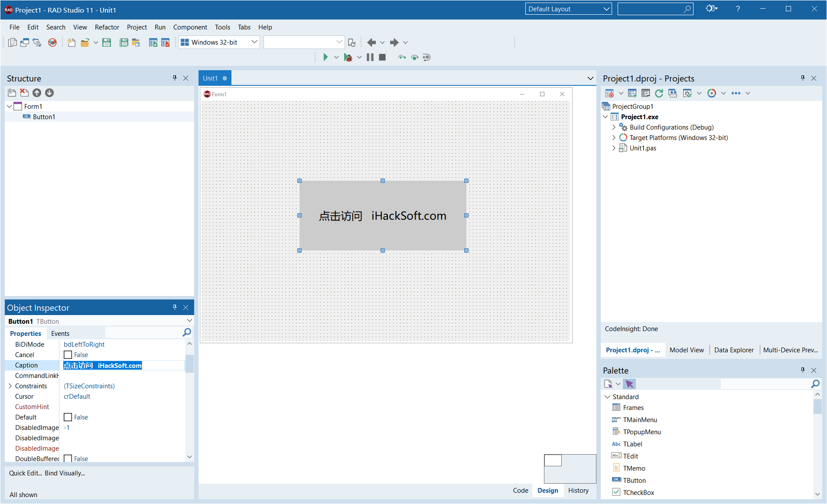Refresh the Projects panel
Image resolution: width=827 pixels, height=504 pixels.
pos(659,93)
